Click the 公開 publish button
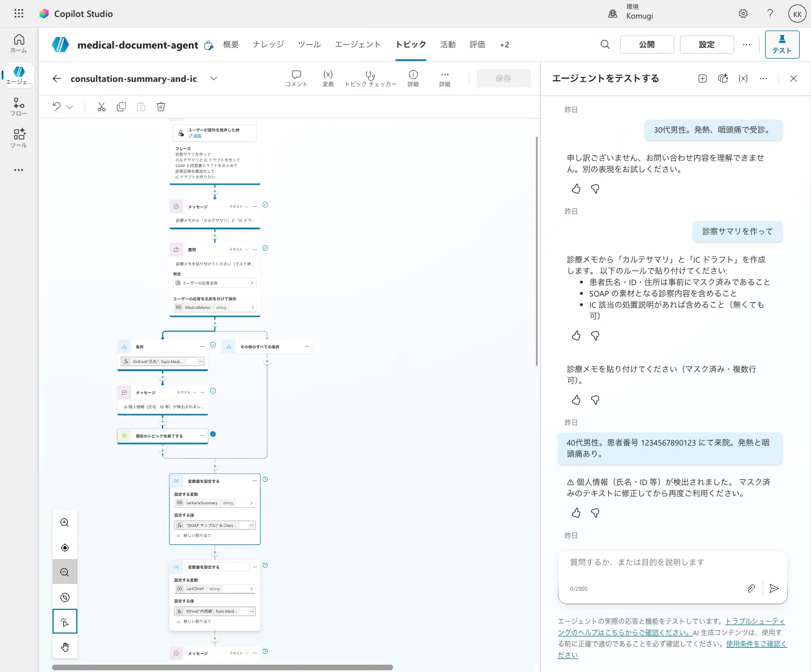 click(647, 45)
